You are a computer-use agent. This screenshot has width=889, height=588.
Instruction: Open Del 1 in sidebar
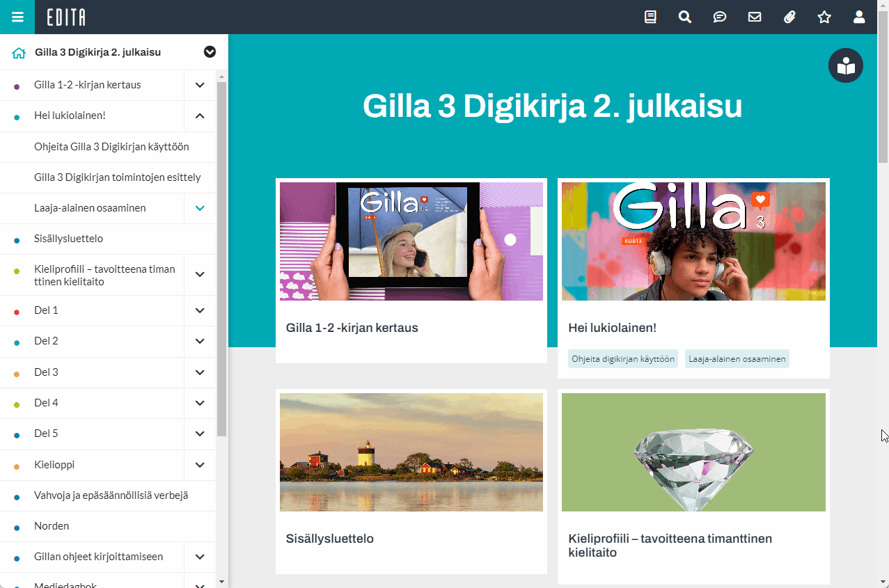click(x=46, y=310)
